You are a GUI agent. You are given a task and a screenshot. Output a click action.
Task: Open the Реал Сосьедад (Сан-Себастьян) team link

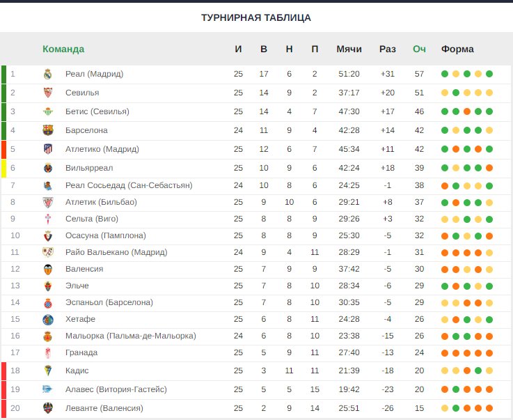(x=129, y=185)
